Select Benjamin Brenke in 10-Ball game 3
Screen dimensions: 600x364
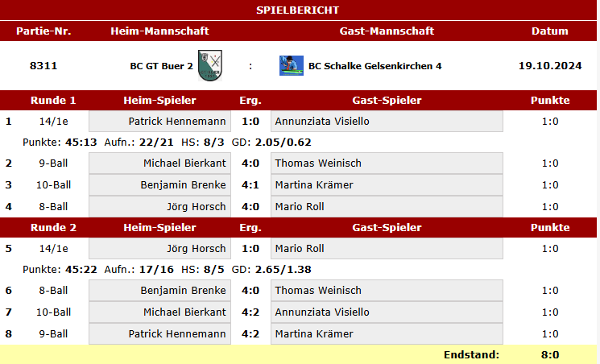[160, 185]
